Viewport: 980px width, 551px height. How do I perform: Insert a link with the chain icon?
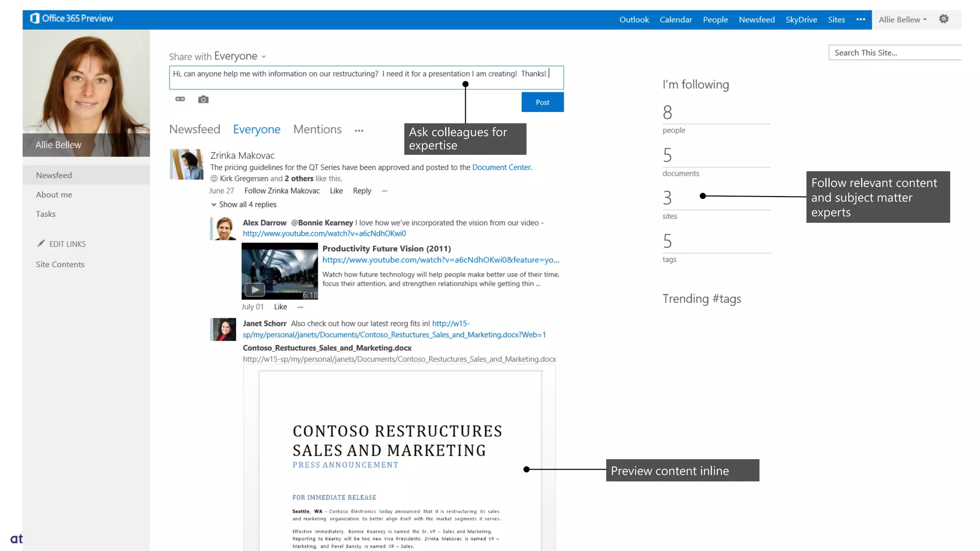click(180, 99)
